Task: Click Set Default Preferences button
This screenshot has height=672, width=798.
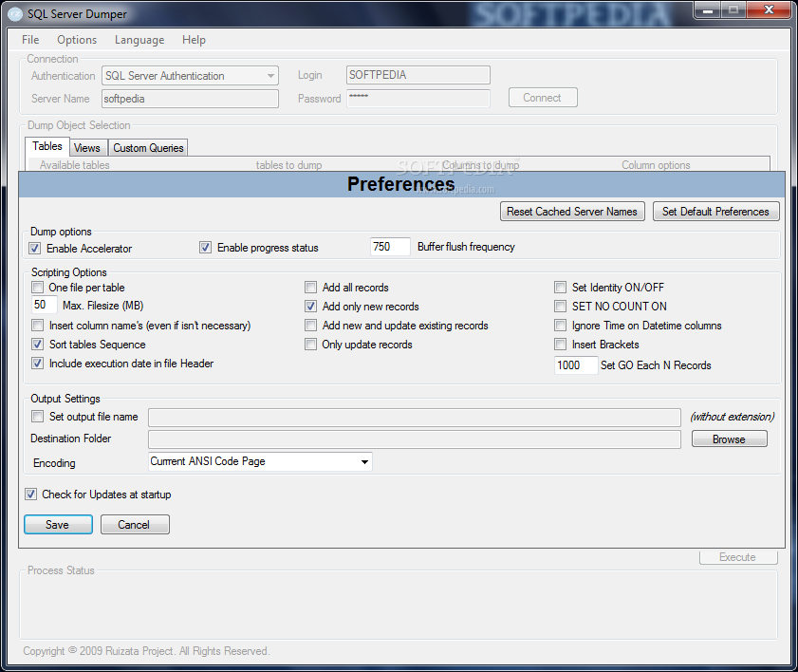Action: [715, 212]
